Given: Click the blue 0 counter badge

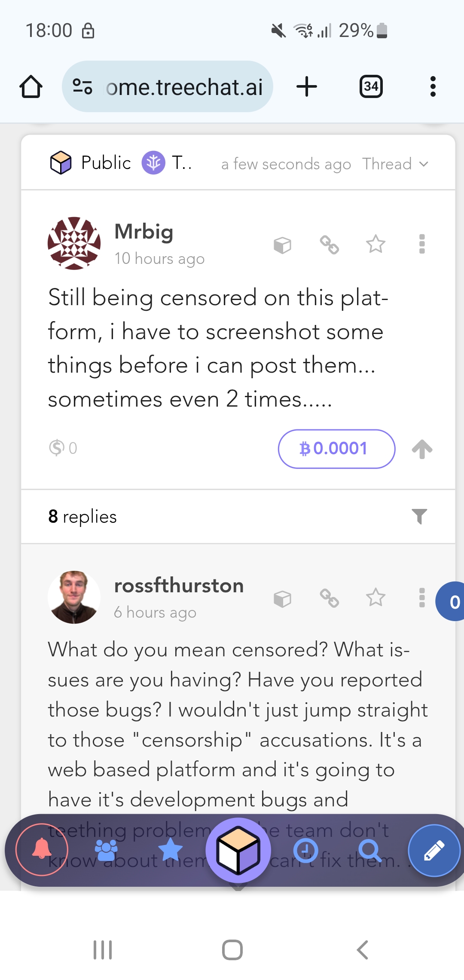Looking at the screenshot, I should click(x=450, y=601).
